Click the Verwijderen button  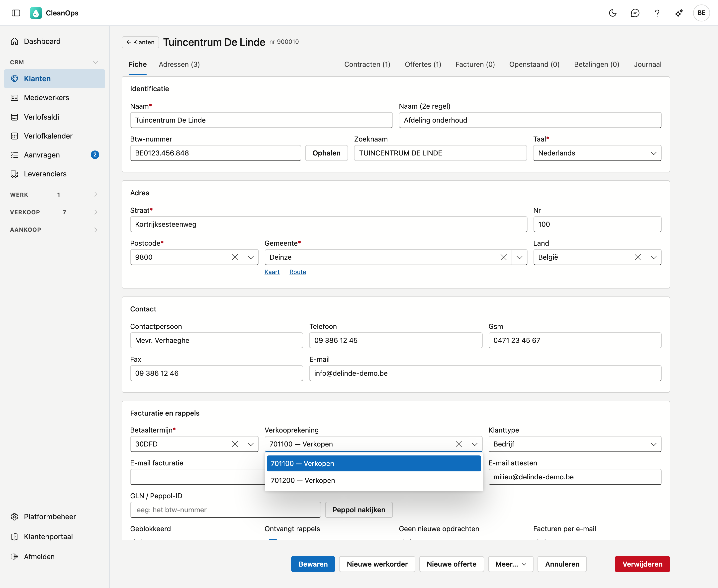click(642, 564)
